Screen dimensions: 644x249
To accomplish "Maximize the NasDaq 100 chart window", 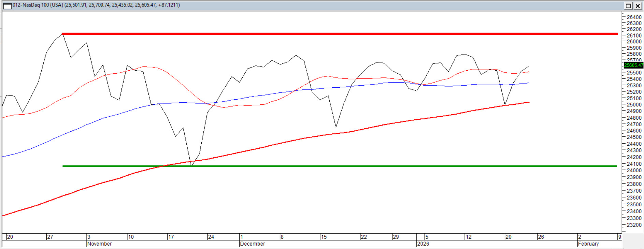I will [628, 5].
